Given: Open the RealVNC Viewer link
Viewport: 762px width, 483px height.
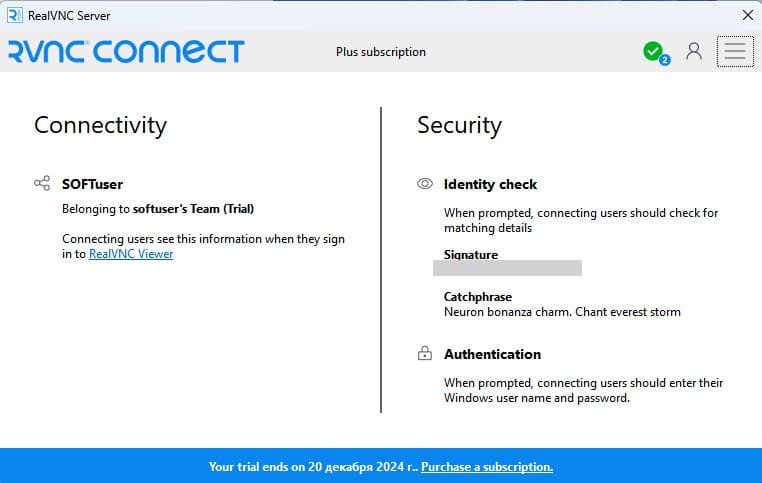Looking at the screenshot, I should coord(131,254).
